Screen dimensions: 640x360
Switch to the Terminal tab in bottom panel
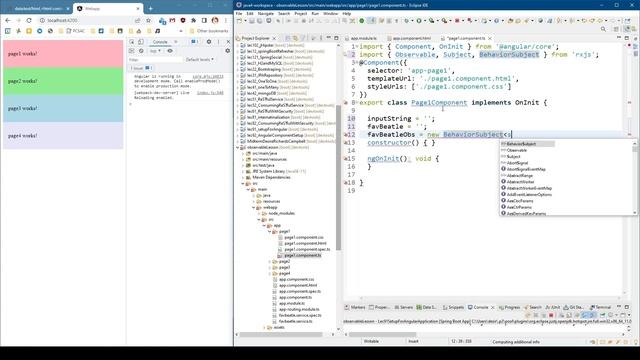coord(600,307)
